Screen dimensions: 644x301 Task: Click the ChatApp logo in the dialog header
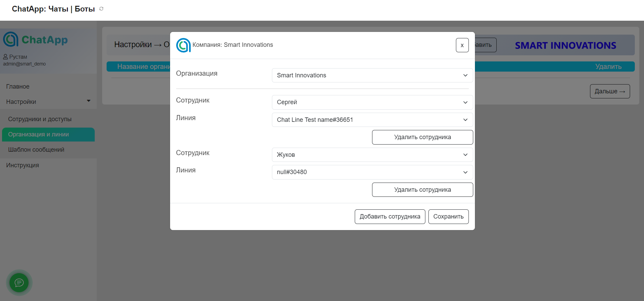(x=183, y=45)
